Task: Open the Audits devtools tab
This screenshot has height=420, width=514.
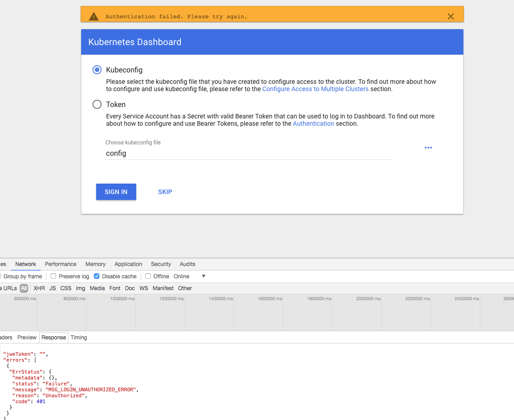Action: (187, 264)
